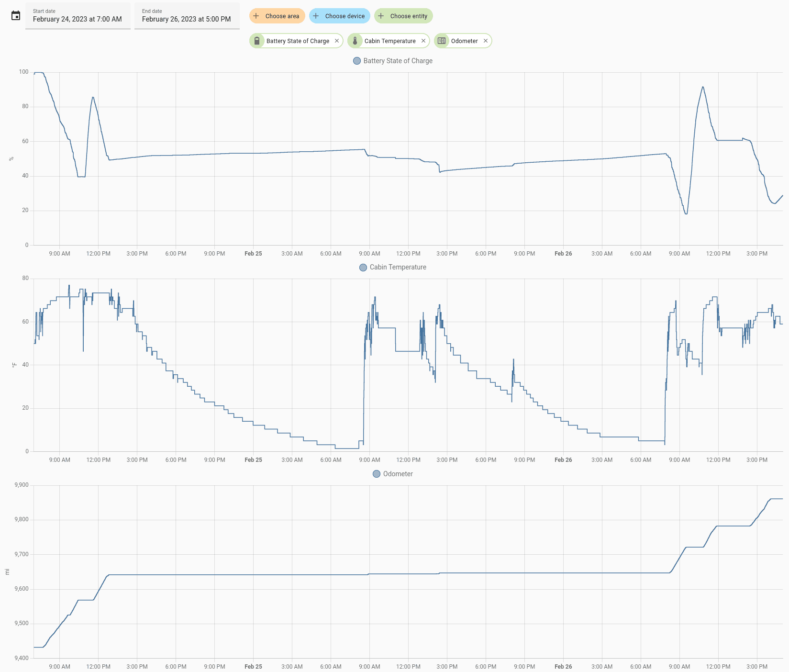Select the Odometer chip label
Screen dimensions: 789x672
tap(464, 41)
